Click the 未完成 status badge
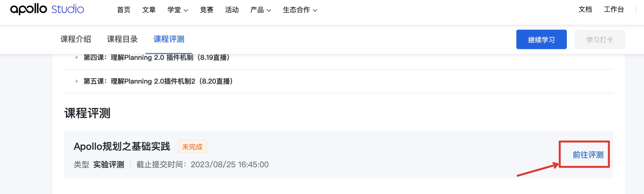 192,147
